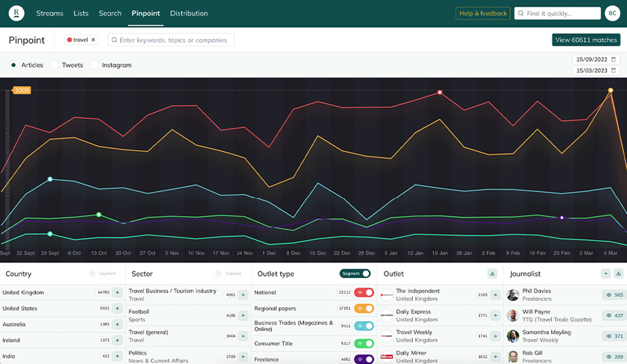Open the Streams tab

click(x=50, y=13)
